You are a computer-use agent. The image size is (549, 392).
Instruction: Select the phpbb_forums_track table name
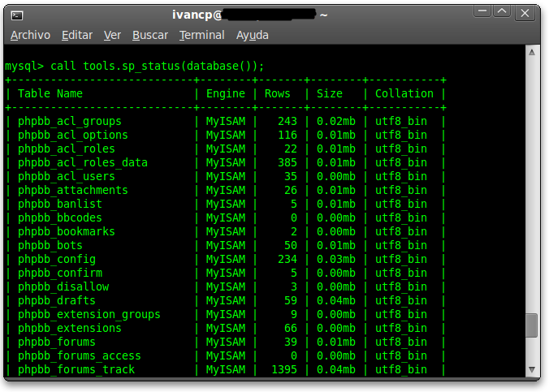tap(76, 369)
